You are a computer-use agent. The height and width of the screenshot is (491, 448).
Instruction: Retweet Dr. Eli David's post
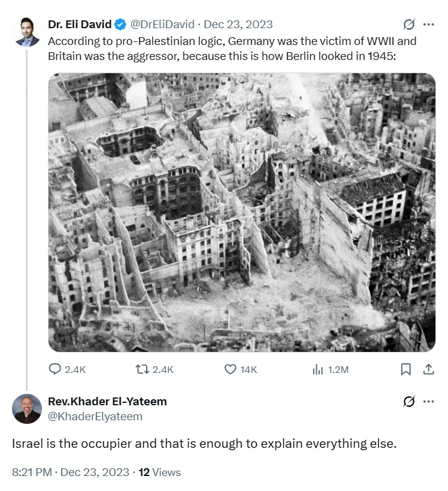pyautogui.click(x=143, y=369)
